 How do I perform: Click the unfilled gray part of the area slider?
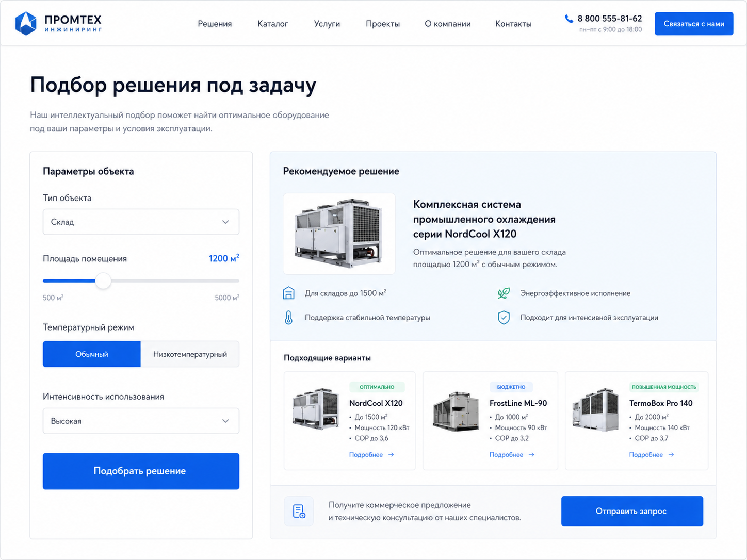pos(175,281)
